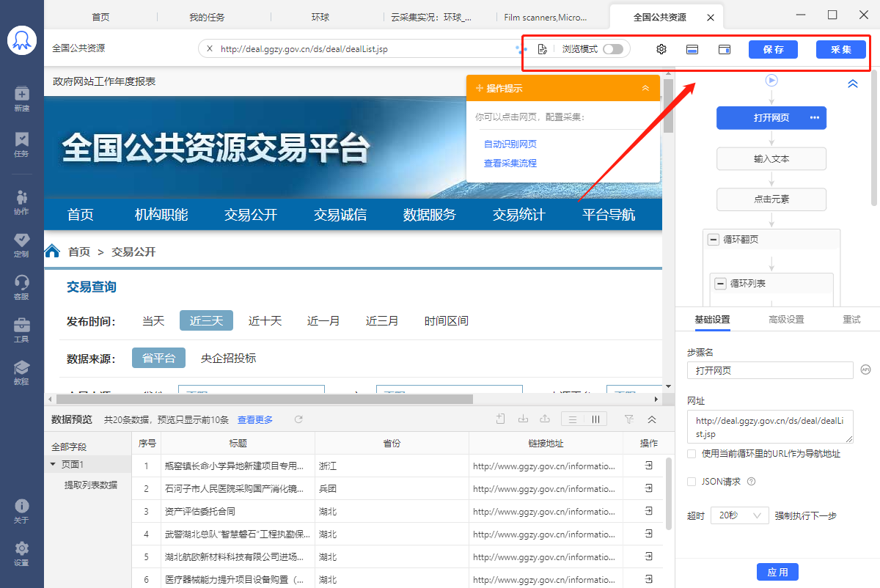The image size is (880, 588).
Task: Click the 操作 jump icon for row 1
Action: click(x=648, y=466)
